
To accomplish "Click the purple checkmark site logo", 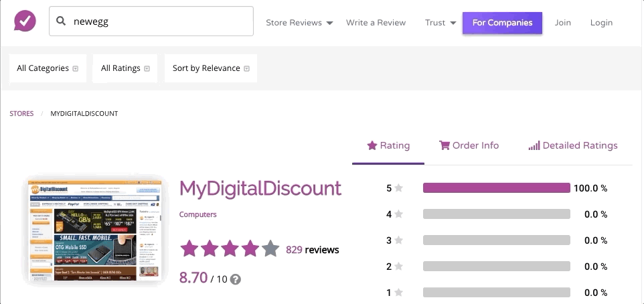I will (25, 21).
